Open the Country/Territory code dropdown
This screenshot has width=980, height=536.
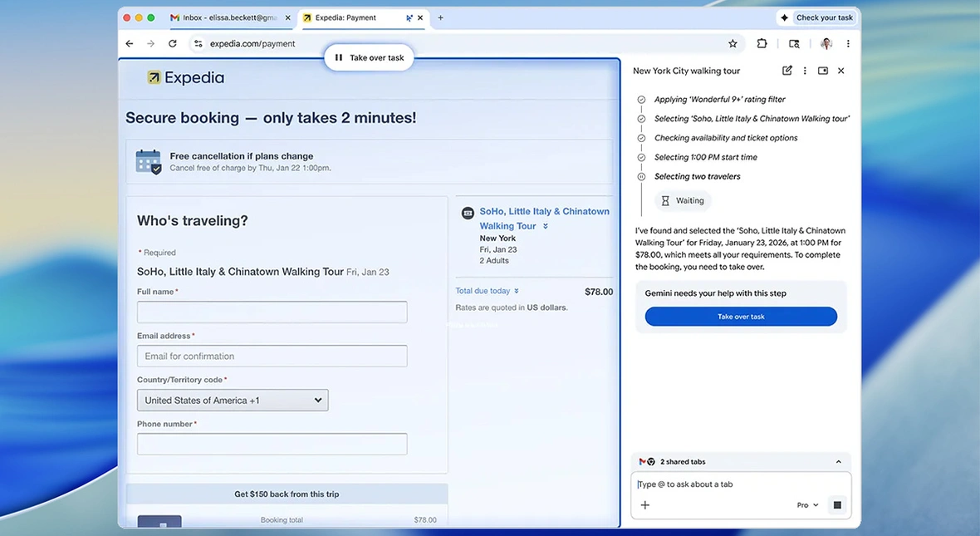233,401
